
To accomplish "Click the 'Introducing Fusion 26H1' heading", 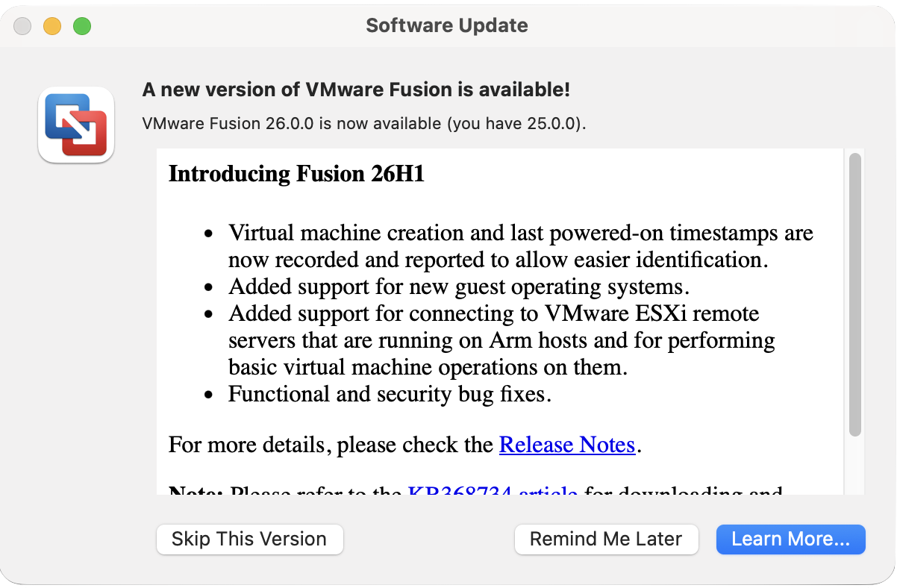I will tap(296, 174).
